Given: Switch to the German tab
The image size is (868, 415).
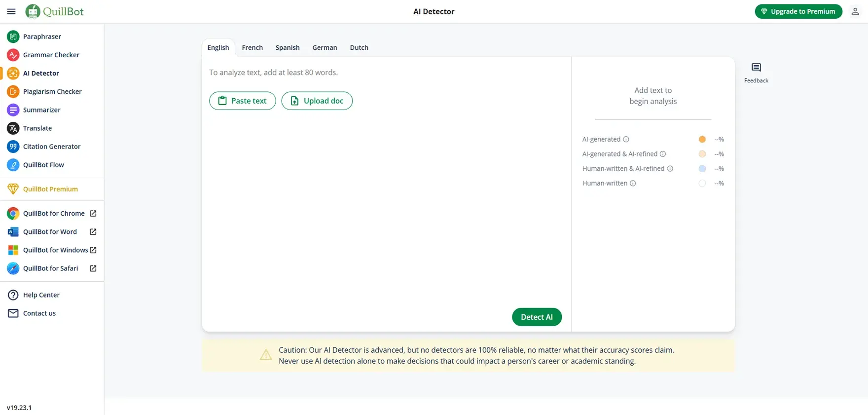Looking at the screenshot, I should (325, 47).
